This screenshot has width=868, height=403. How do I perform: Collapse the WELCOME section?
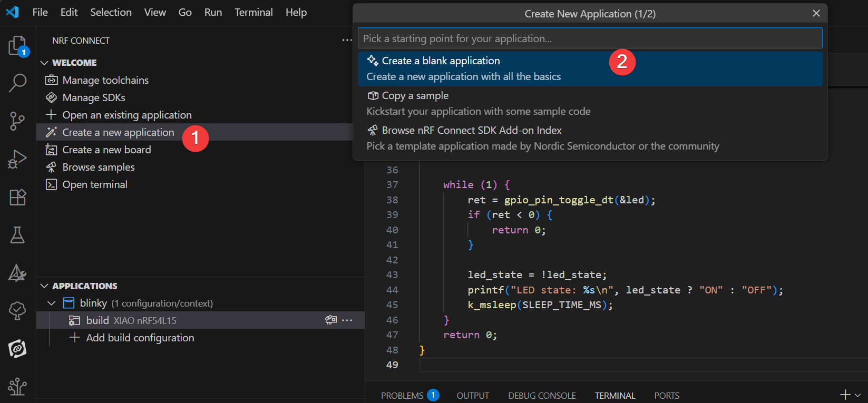(x=44, y=63)
